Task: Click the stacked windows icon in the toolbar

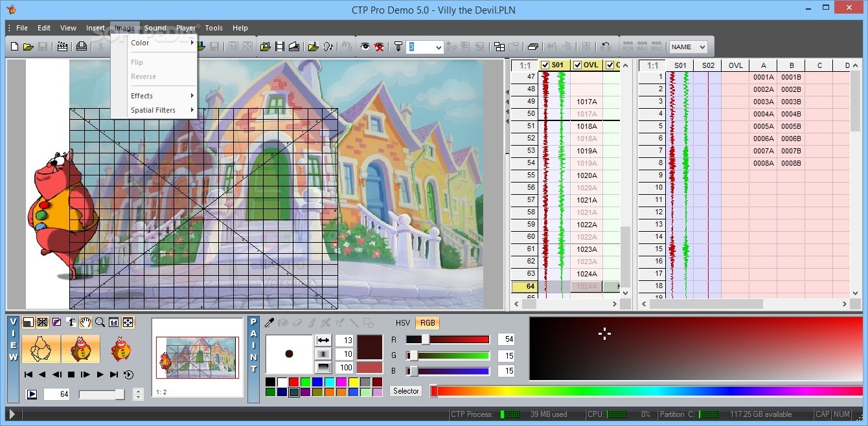Action: (x=532, y=47)
